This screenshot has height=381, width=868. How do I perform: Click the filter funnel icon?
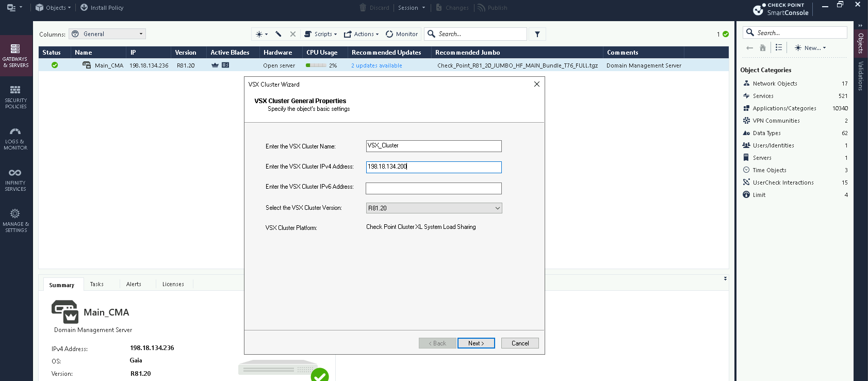[537, 34]
